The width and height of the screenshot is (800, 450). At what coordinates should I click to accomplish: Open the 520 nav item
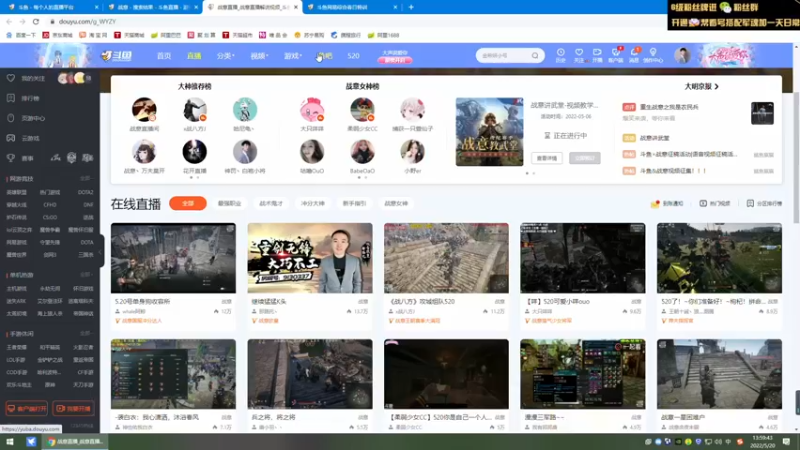click(x=353, y=56)
